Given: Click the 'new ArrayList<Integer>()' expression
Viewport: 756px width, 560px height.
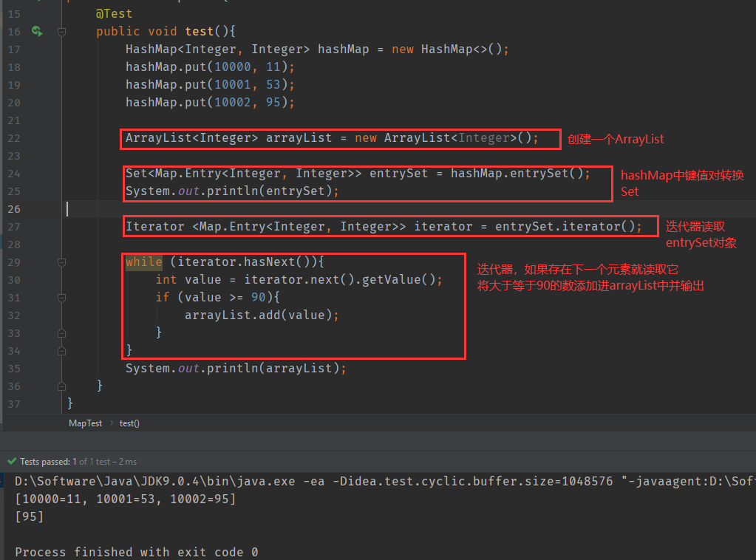Looking at the screenshot, I should point(443,138).
